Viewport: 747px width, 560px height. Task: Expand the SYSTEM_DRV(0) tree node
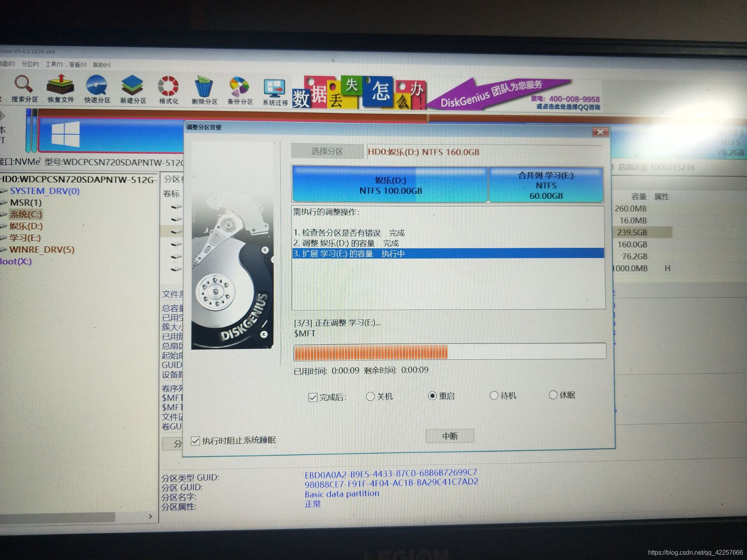click(44, 191)
